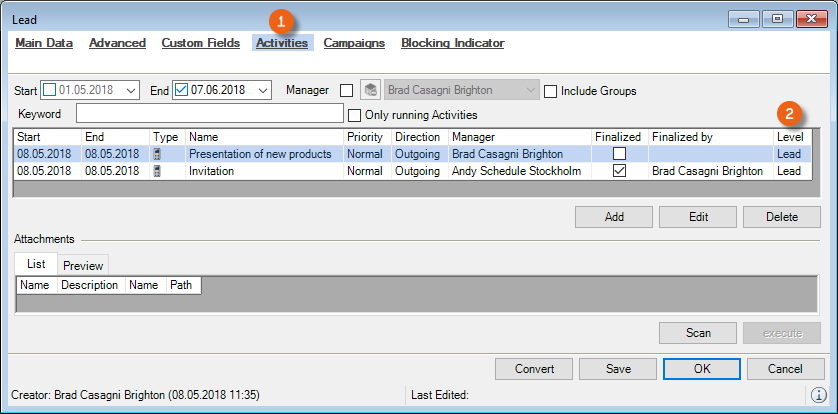Expand the Start date picker
The width and height of the screenshot is (838, 414).
pyautogui.click(x=131, y=91)
